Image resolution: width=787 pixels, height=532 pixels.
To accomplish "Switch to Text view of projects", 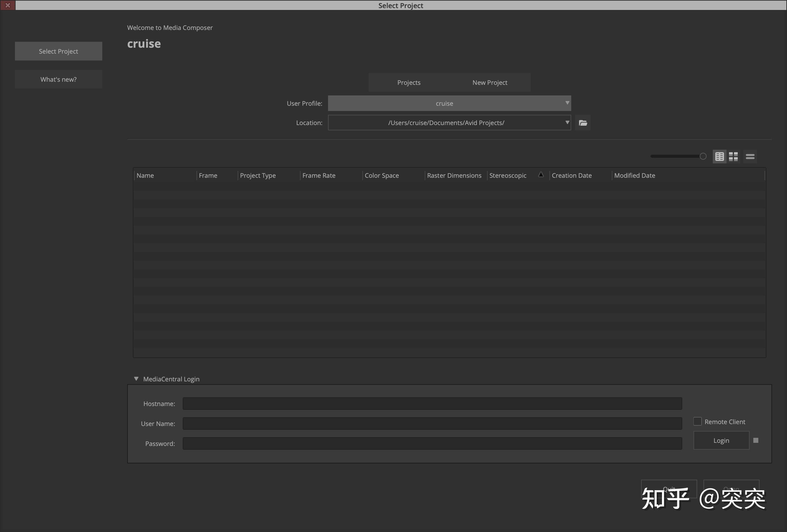I will tap(719, 156).
